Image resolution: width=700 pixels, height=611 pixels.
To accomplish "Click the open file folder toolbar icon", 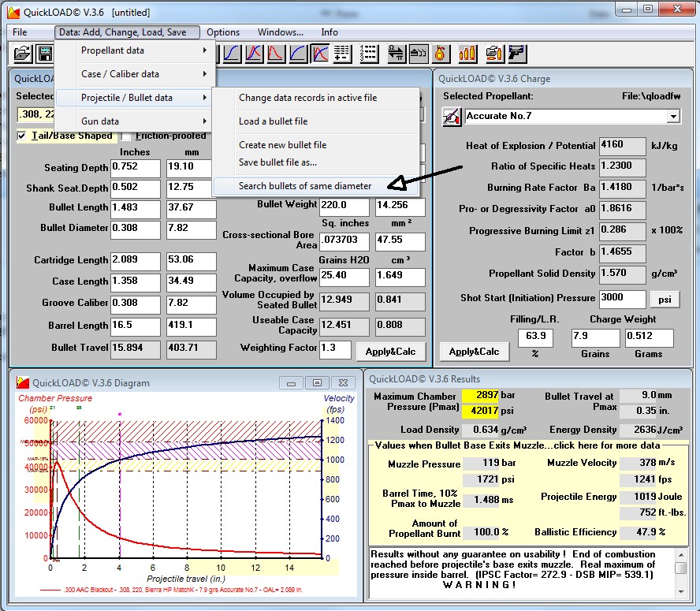I will (22, 54).
